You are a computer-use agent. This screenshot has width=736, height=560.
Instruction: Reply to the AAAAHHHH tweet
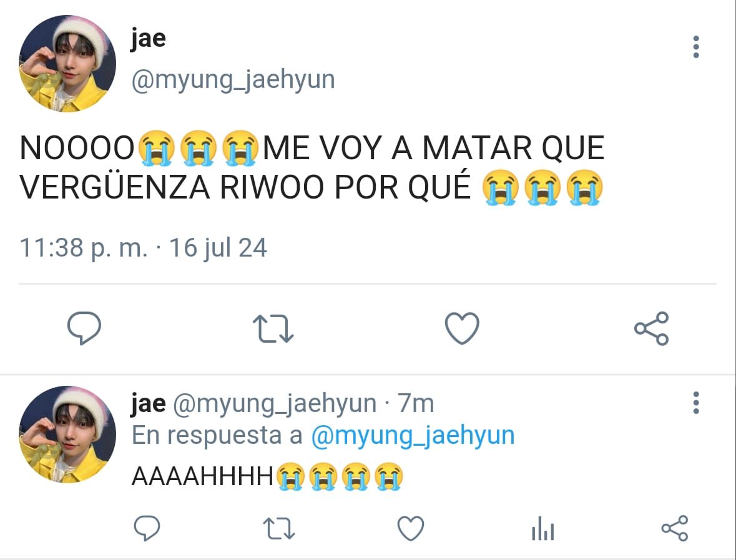pos(147,528)
